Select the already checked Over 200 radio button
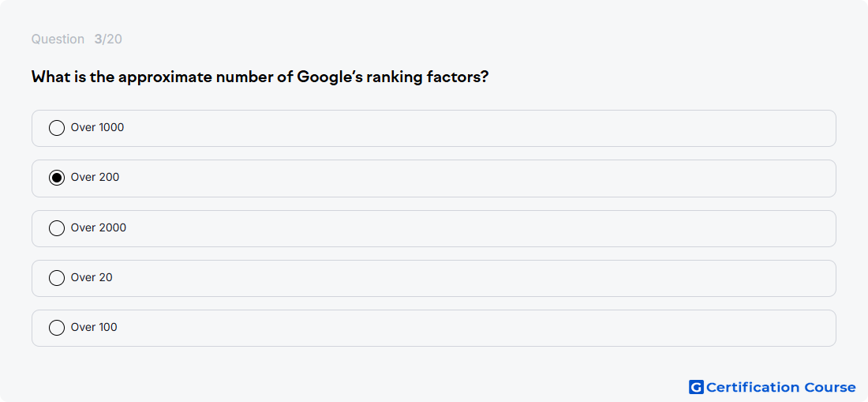868x402 pixels. coord(57,178)
